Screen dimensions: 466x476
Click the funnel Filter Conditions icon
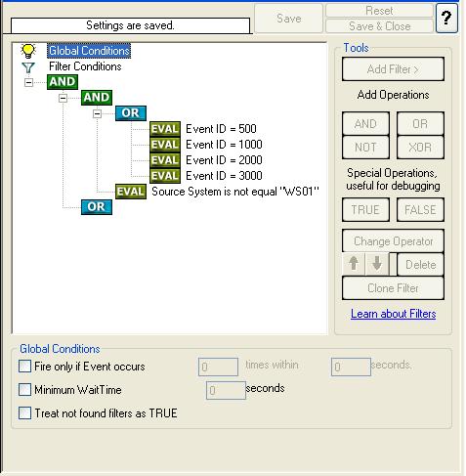[x=28, y=67]
